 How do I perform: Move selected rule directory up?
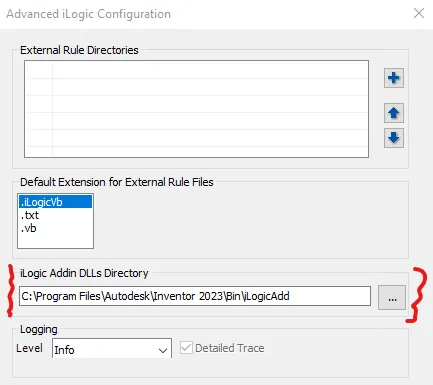click(x=394, y=113)
